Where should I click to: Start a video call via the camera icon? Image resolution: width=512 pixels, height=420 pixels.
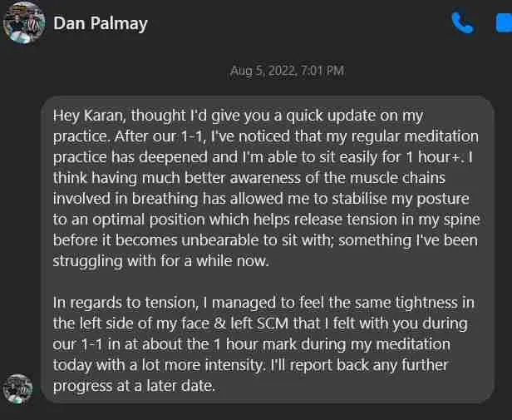pos(504,23)
